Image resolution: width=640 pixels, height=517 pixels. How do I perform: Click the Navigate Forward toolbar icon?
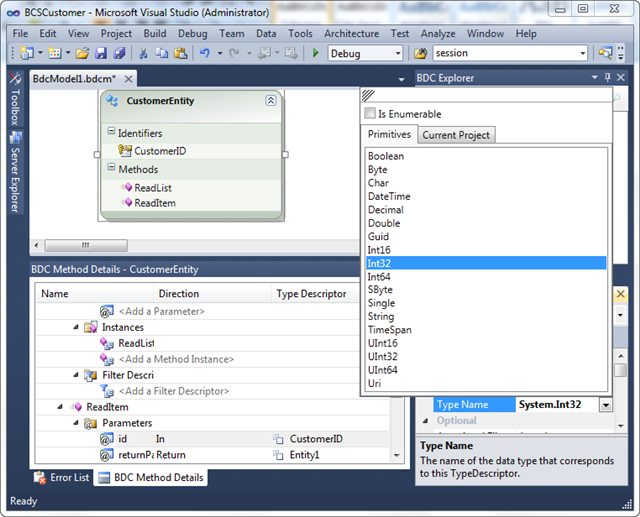click(291, 53)
